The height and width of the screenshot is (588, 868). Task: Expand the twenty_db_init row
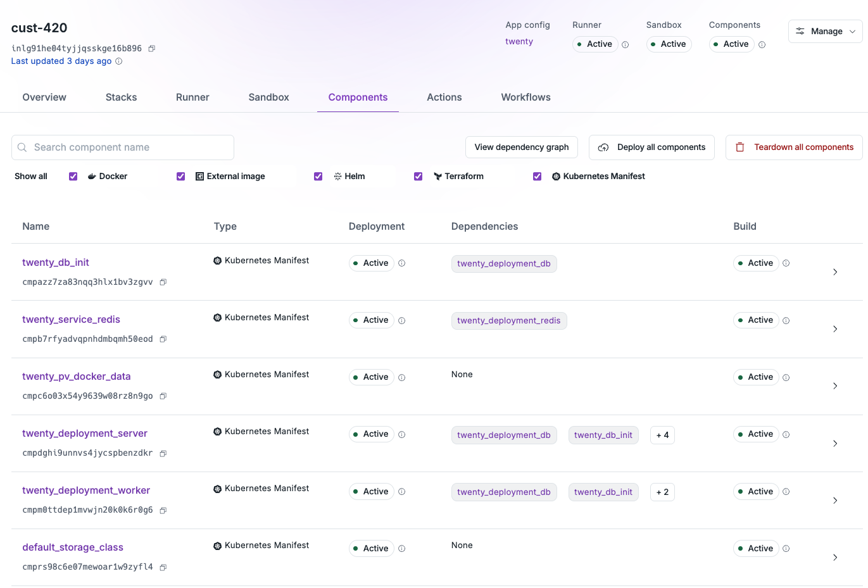pyautogui.click(x=834, y=272)
